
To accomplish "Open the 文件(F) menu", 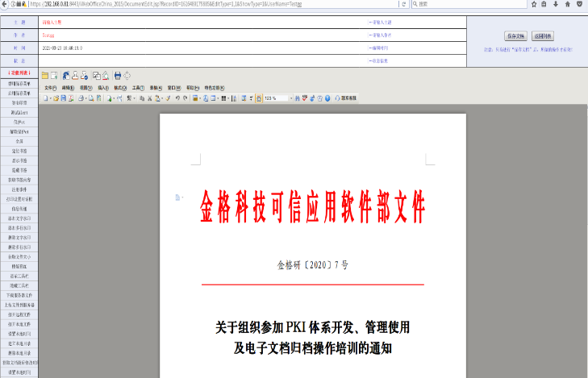I will 50,88.
